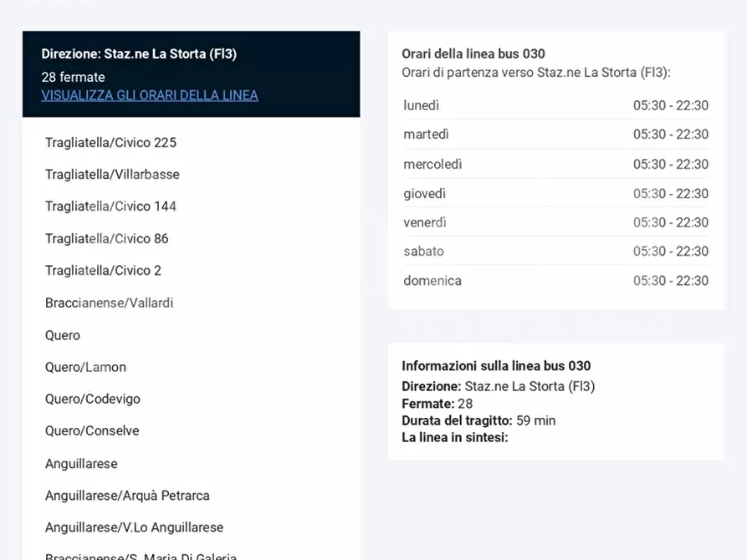This screenshot has height=560, width=747.
Task: Select the lunedì schedule row
Action: (x=555, y=105)
